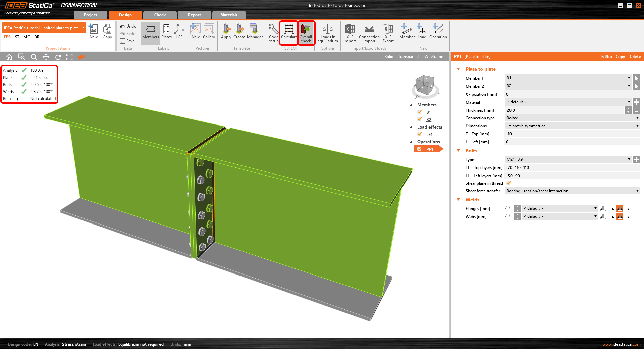Open Code setup options

(x=273, y=33)
